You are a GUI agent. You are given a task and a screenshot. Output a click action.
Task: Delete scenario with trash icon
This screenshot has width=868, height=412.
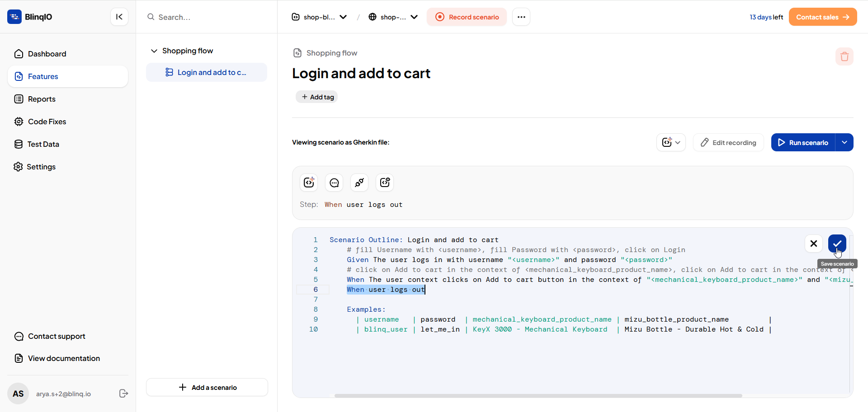[844, 56]
